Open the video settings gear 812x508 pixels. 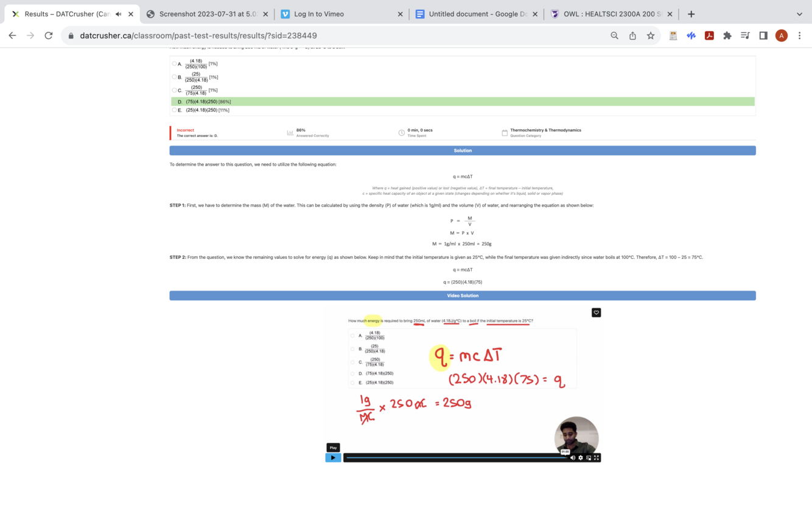581,457
